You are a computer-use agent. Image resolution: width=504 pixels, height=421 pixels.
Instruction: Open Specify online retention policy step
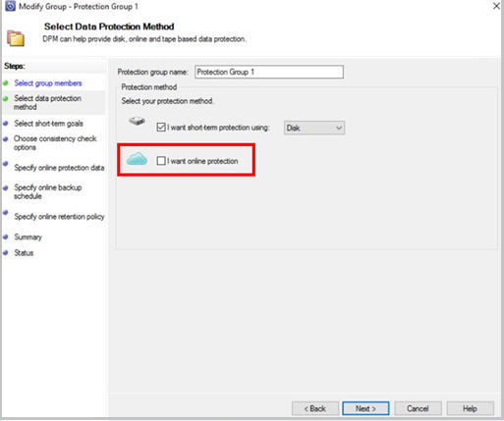pos(59,217)
